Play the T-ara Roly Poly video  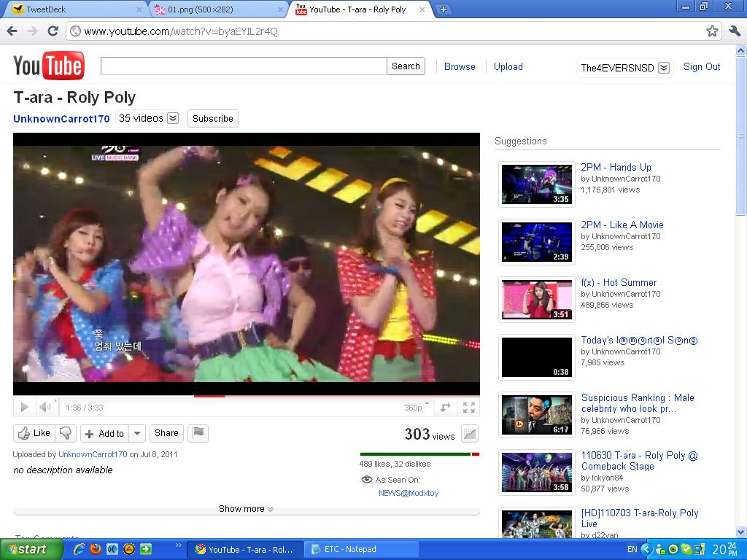tap(24, 407)
